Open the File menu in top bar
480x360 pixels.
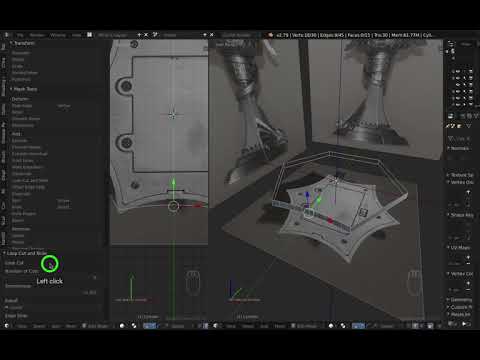tap(20, 35)
